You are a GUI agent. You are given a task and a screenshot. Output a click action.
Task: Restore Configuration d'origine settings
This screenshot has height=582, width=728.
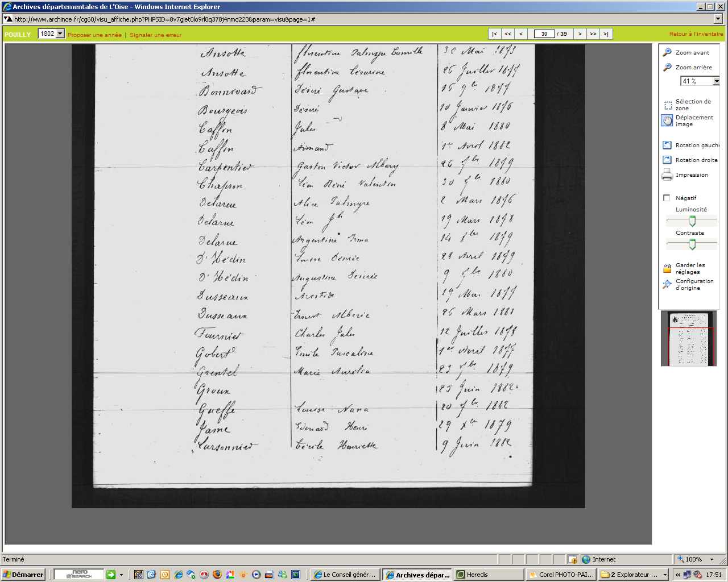667,284
